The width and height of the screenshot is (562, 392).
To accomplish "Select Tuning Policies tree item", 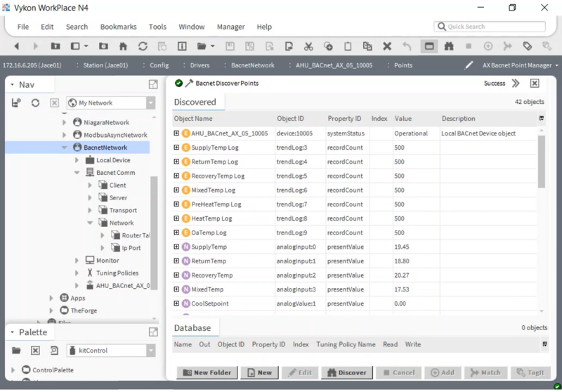I will point(117,273).
